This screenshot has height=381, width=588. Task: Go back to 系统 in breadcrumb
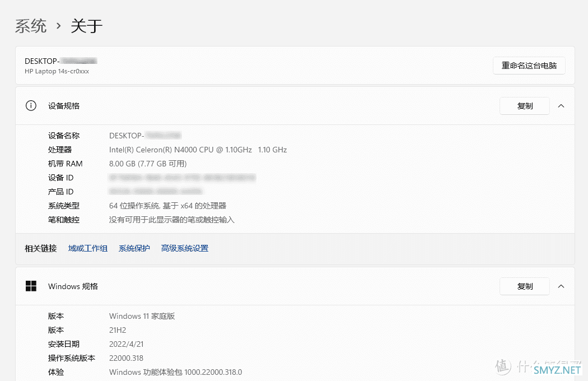(x=31, y=26)
